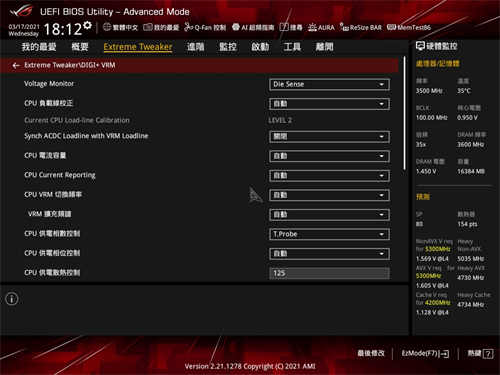This screenshot has height=375, width=500.
Task: Open the VRM 展頻 dropdown
Action: point(329,214)
